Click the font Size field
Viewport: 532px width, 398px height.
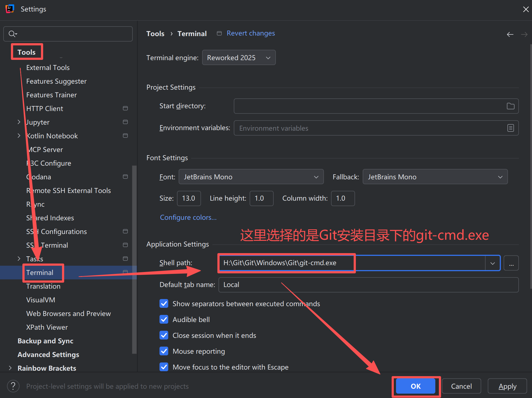point(189,198)
